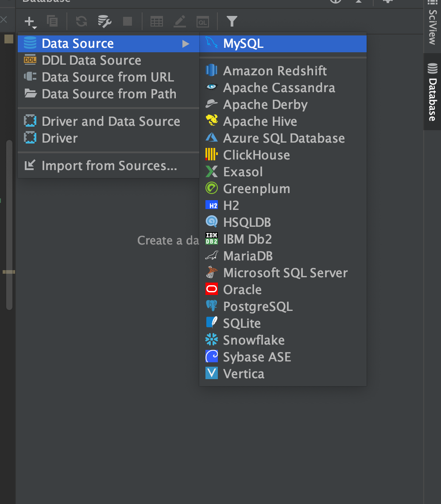Viewport: 441px width, 504px height.
Task: Open Data Source Properties wrench icon
Action: coord(104,21)
